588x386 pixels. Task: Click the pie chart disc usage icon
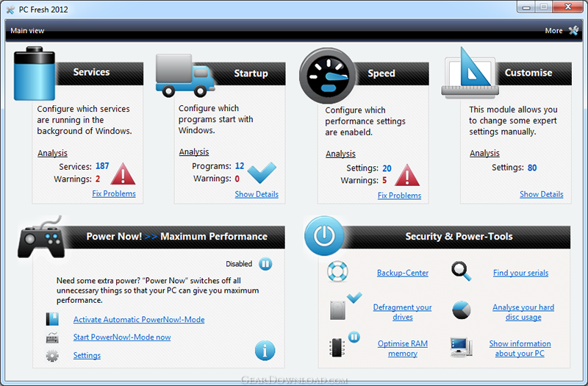[x=462, y=310]
